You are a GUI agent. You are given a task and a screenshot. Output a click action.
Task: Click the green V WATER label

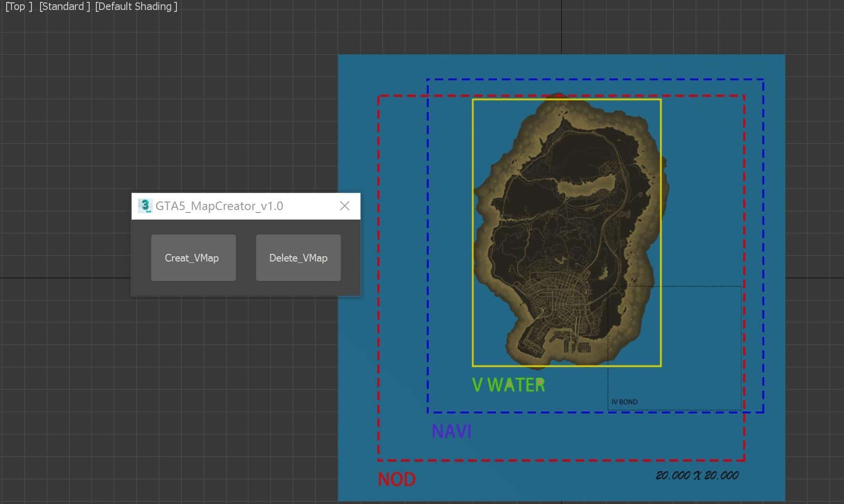pos(508,385)
